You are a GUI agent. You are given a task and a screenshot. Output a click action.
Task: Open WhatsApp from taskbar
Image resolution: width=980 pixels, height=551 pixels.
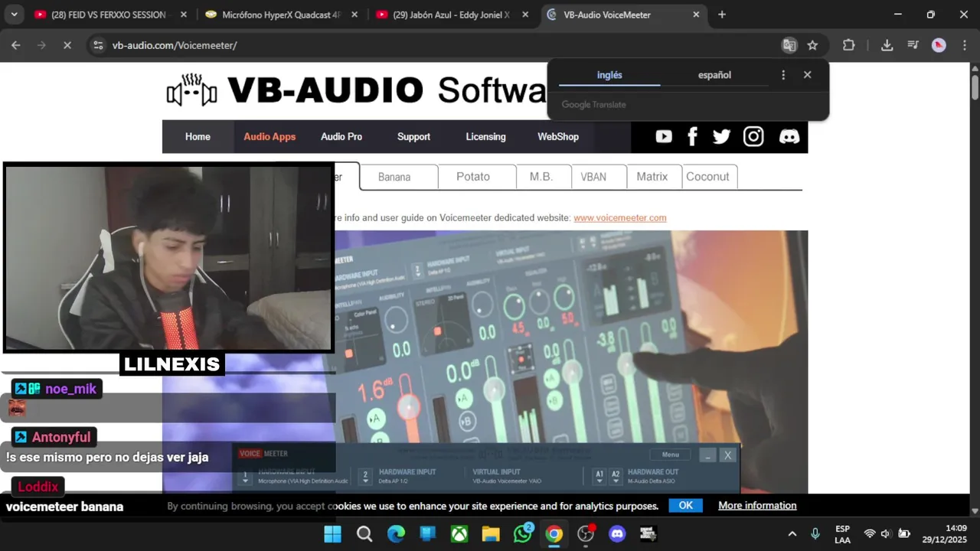[x=523, y=533]
